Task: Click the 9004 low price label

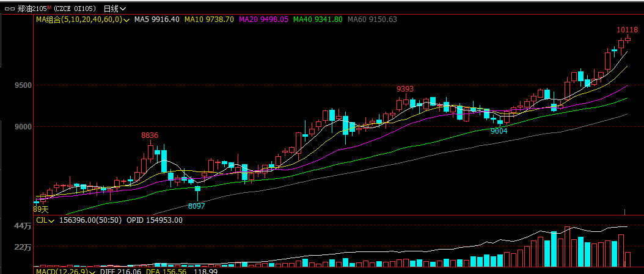Action: [499, 131]
